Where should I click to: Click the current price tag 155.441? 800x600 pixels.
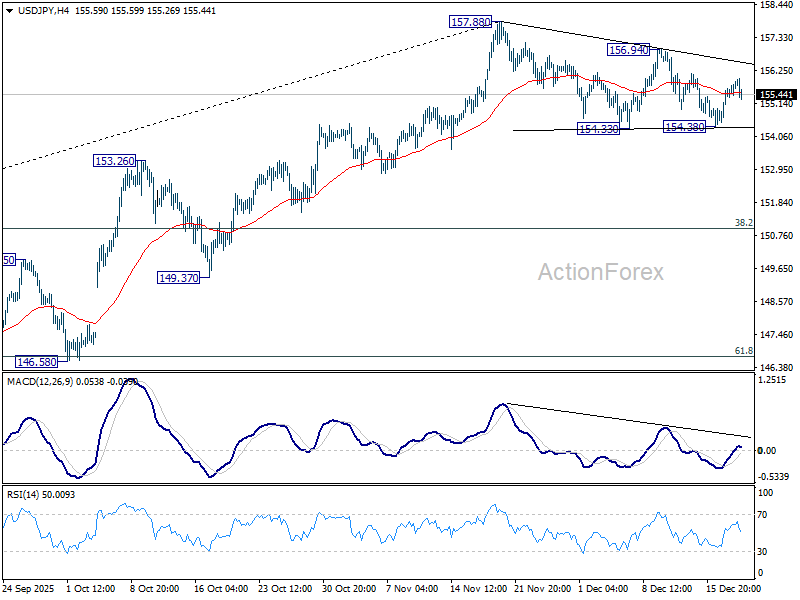pyautogui.click(x=776, y=94)
